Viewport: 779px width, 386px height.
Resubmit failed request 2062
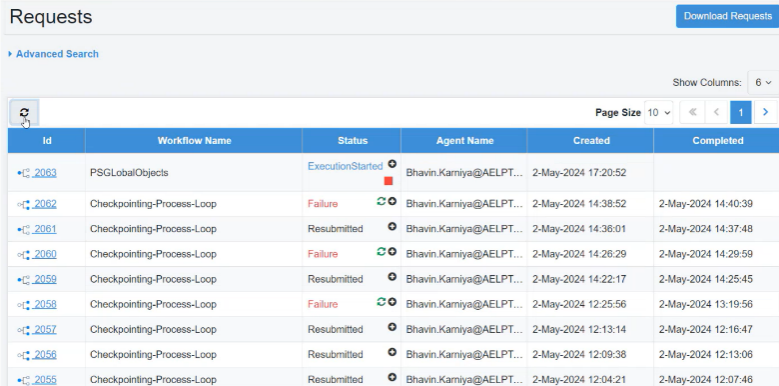[x=381, y=201]
